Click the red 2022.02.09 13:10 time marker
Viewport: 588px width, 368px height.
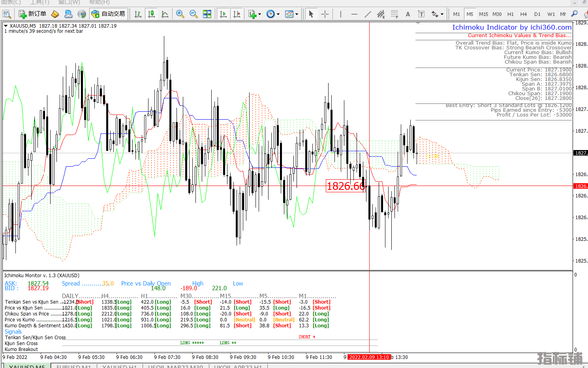[369, 357]
